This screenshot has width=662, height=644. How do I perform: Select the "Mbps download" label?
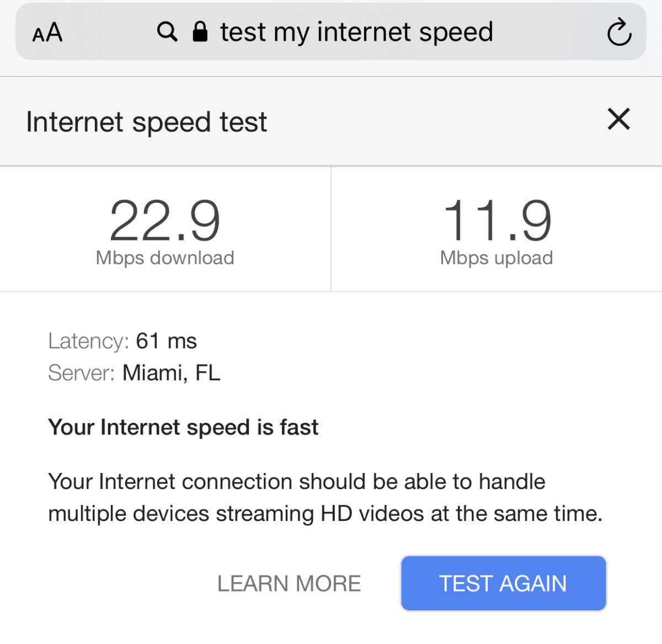pos(165,258)
